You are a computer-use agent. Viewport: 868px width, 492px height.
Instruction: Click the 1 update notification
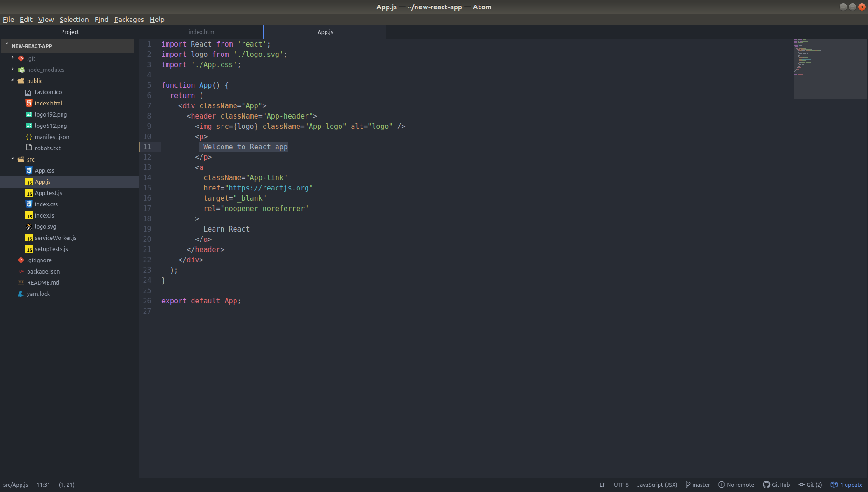pyautogui.click(x=847, y=485)
